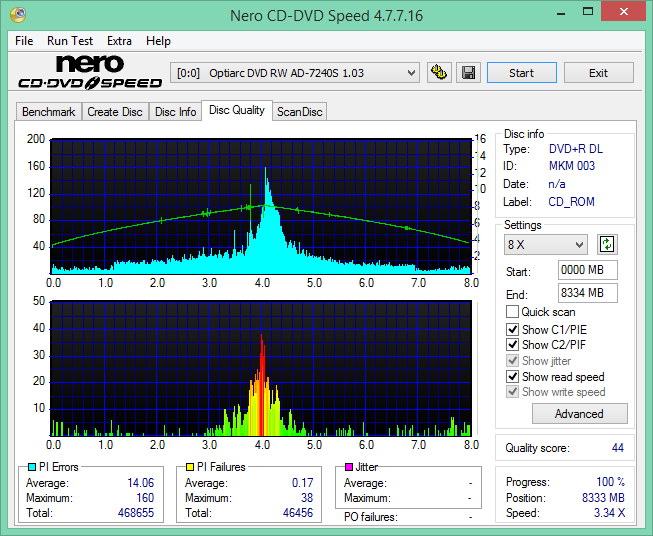This screenshot has height=536, width=653.
Task: Click the disc ID text MKM 003
Action: click(x=572, y=166)
